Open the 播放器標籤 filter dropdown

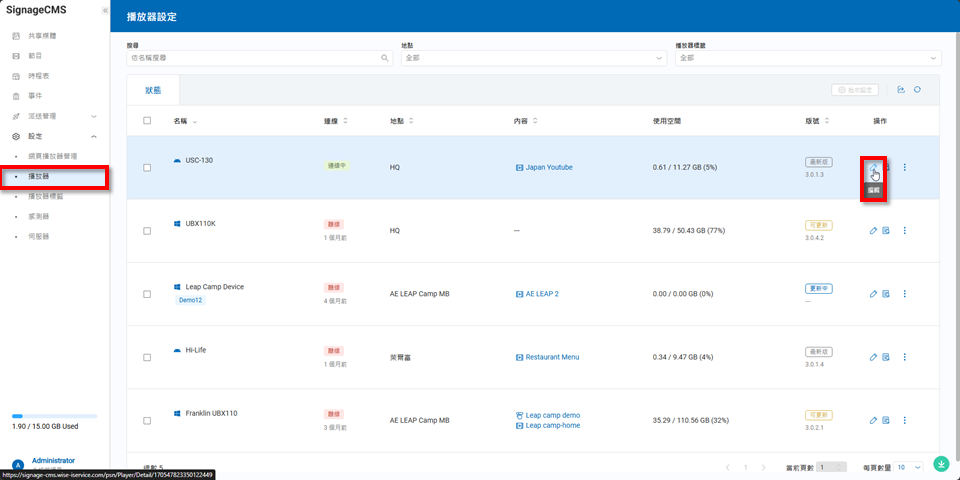click(808, 58)
